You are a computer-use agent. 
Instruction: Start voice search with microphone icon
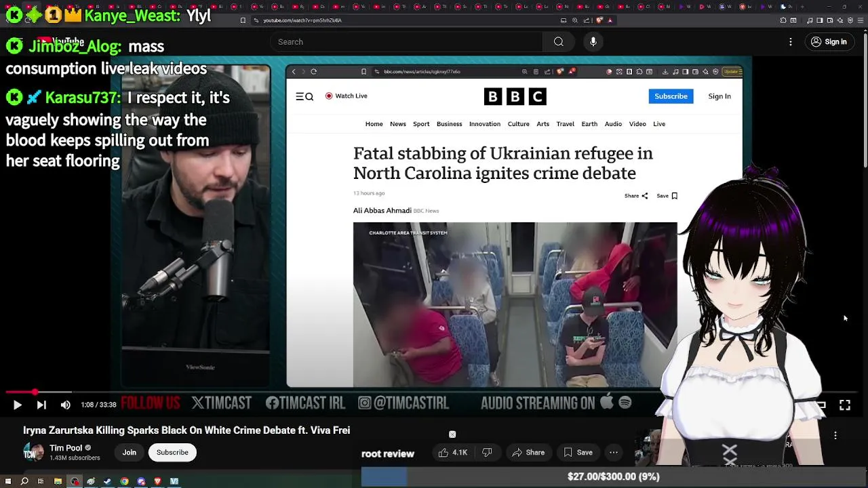[x=593, y=42]
